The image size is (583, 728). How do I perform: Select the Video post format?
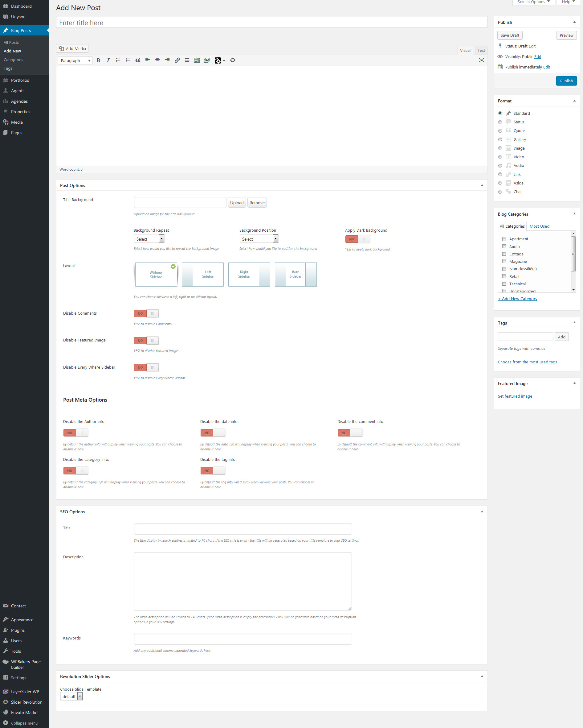(500, 157)
